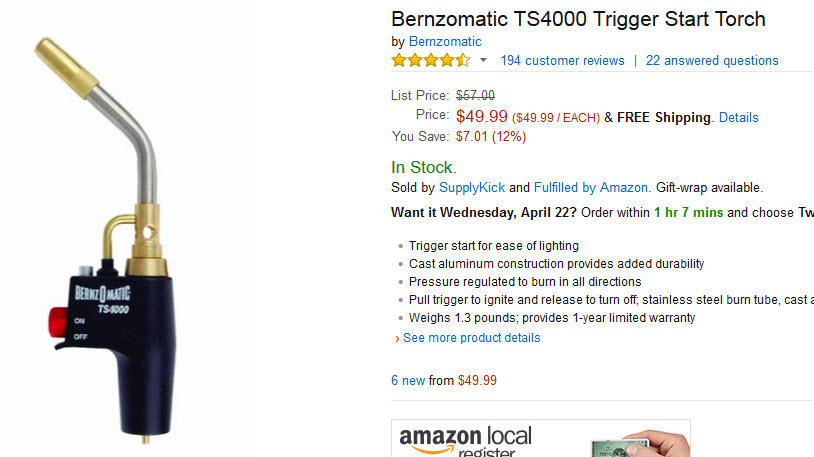Click the orange chevron beside product details
This screenshot has width=814, height=457.
click(397, 339)
